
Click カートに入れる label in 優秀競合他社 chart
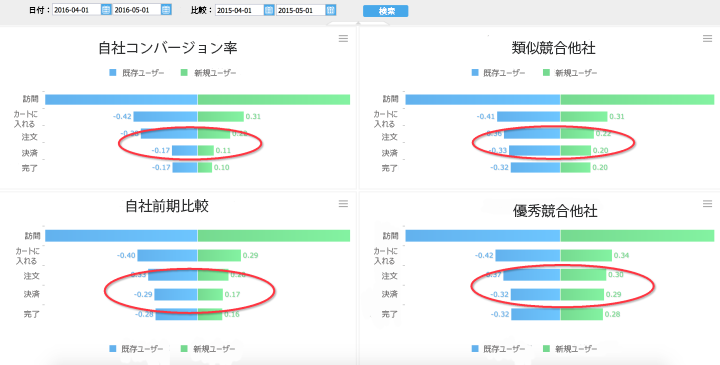click(385, 256)
